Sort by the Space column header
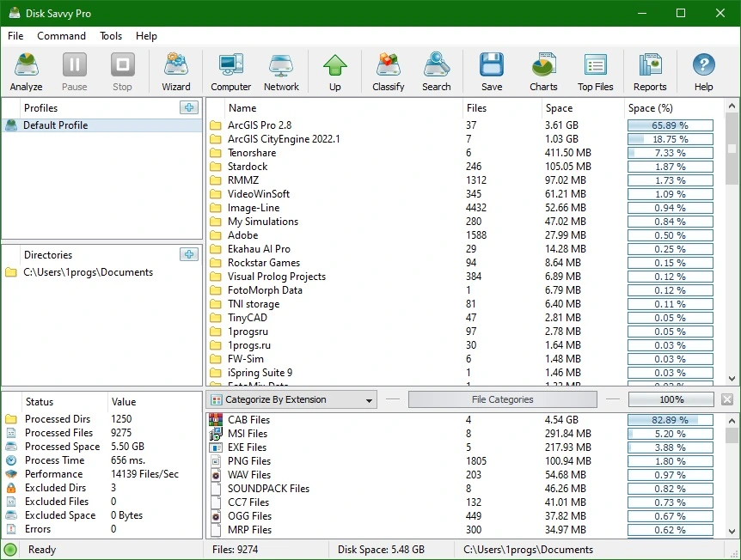 coord(583,107)
